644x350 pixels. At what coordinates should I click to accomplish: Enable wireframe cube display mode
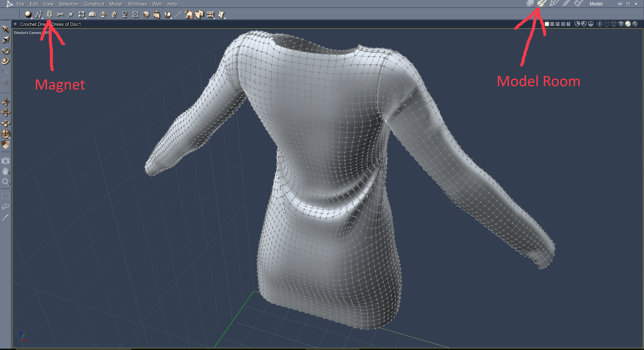(x=614, y=24)
